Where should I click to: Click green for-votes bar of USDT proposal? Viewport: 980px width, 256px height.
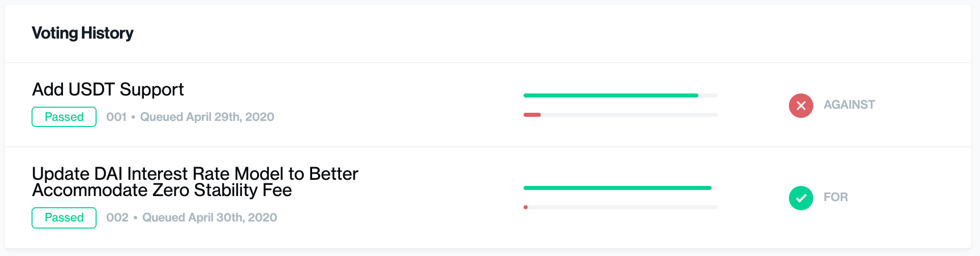(x=610, y=95)
